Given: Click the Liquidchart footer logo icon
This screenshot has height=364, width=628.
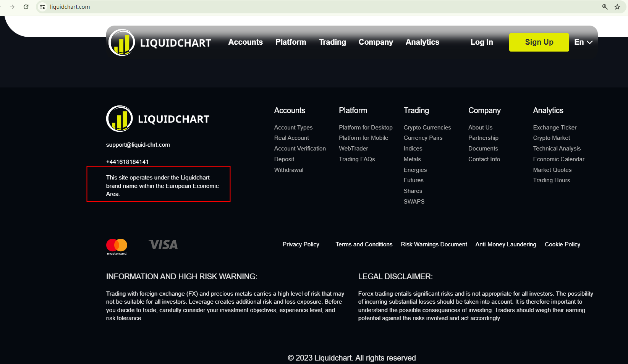Looking at the screenshot, I should (x=120, y=119).
